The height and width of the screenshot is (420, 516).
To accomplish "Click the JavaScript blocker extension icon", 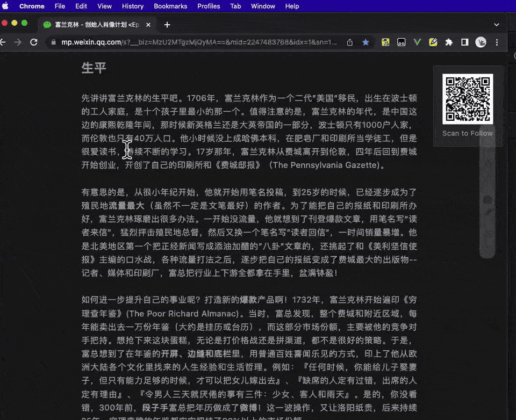I will (385, 42).
